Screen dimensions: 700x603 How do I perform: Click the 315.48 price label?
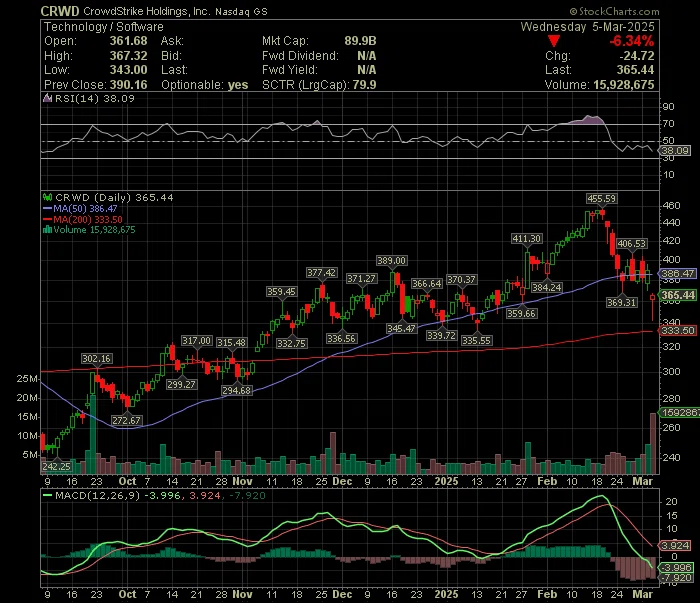pyautogui.click(x=231, y=343)
